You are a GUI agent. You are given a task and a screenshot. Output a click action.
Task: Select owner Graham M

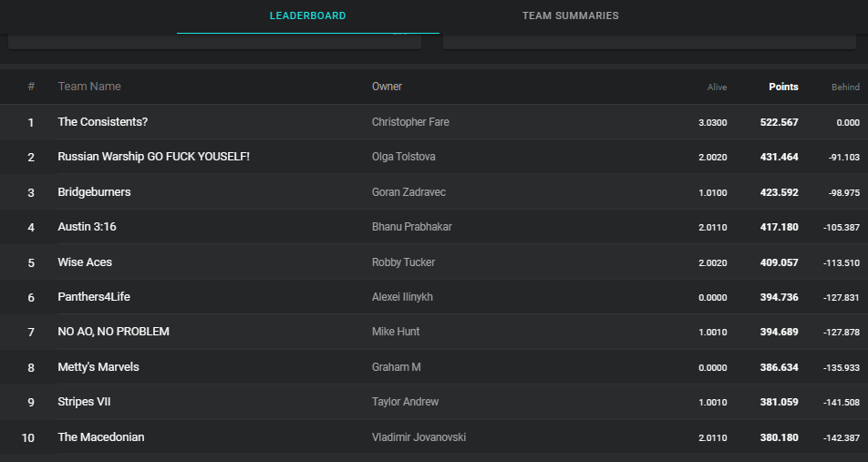[x=397, y=367]
